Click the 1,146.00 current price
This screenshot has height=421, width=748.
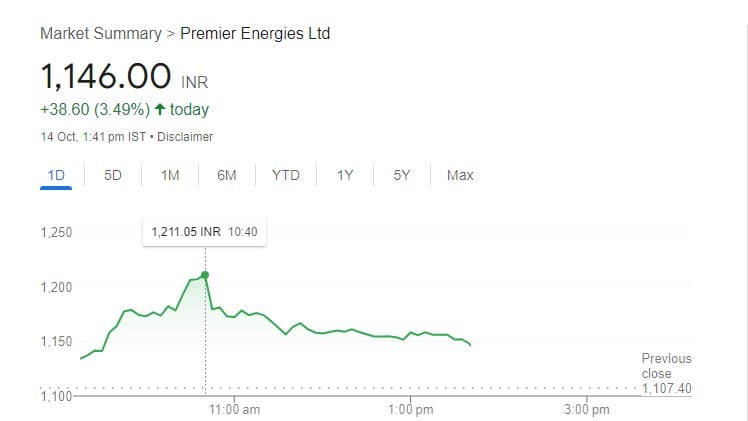[104, 78]
